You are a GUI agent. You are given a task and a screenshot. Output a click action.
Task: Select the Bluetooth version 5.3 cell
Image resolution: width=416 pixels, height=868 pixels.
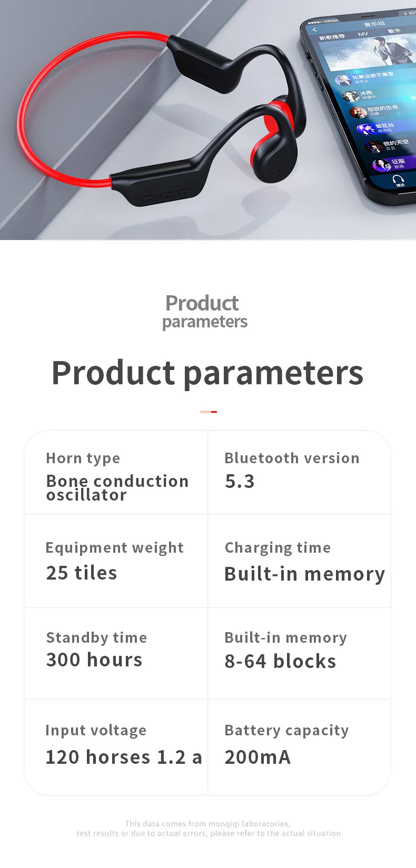click(x=299, y=472)
